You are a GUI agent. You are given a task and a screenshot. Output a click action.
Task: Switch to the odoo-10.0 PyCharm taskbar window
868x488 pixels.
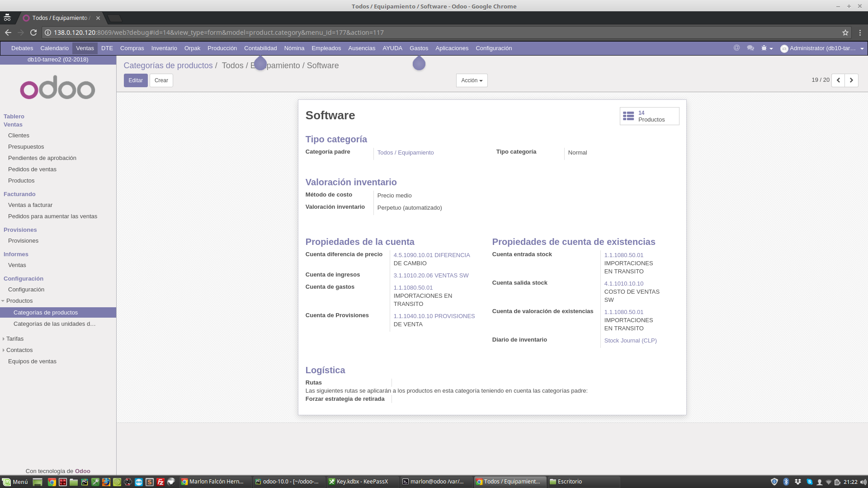pyautogui.click(x=289, y=482)
